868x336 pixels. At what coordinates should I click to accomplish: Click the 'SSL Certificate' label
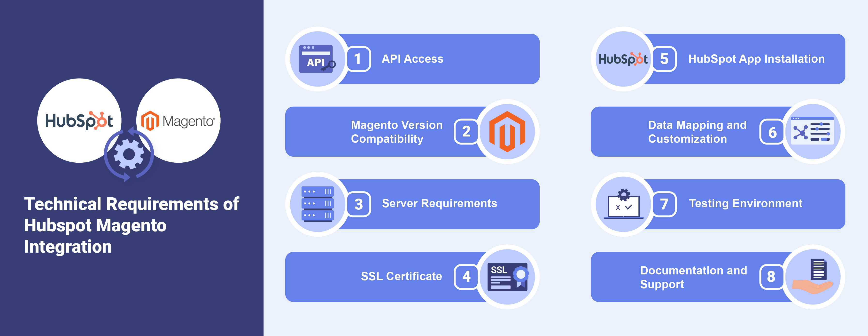pyautogui.click(x=401, y=276)
